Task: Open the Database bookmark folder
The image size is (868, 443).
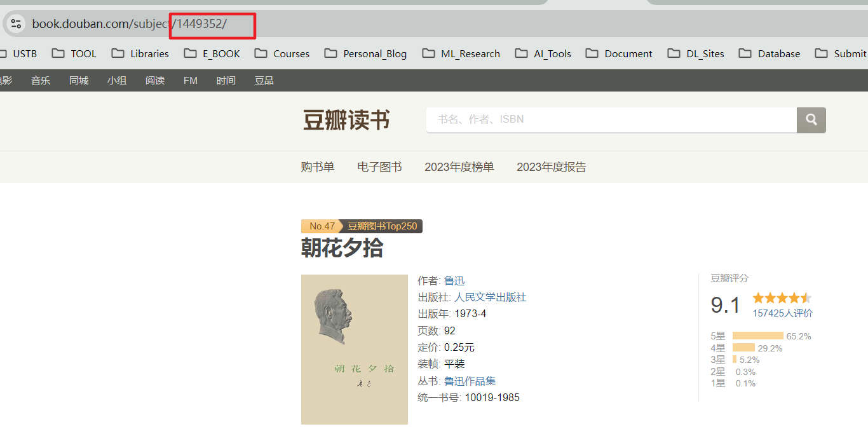Action: coord(770,53)
